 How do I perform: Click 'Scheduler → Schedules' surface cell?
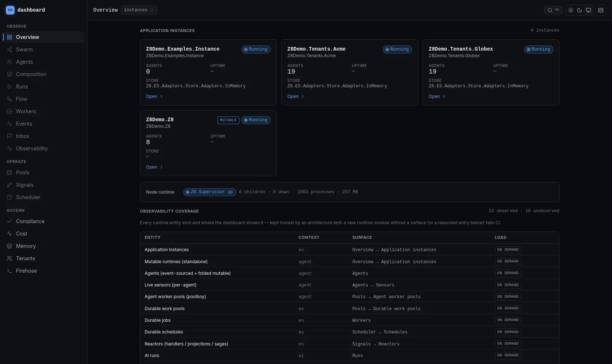[x=380, y=332]
